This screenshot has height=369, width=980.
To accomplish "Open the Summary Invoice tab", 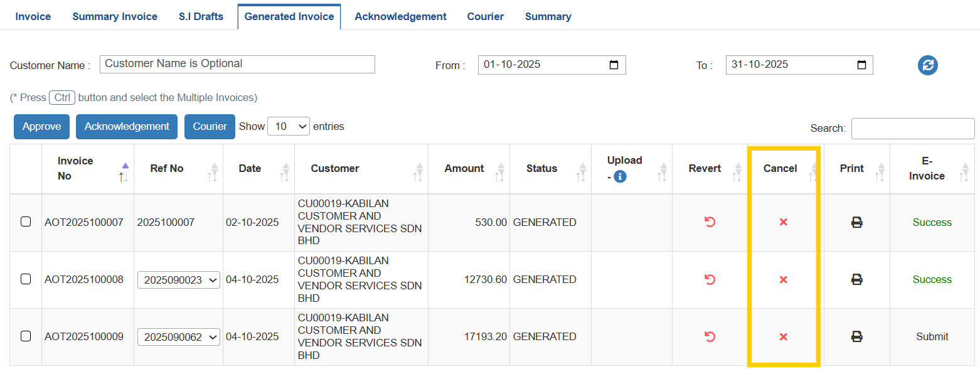I will pyautogui.click(x=115, y=16).
